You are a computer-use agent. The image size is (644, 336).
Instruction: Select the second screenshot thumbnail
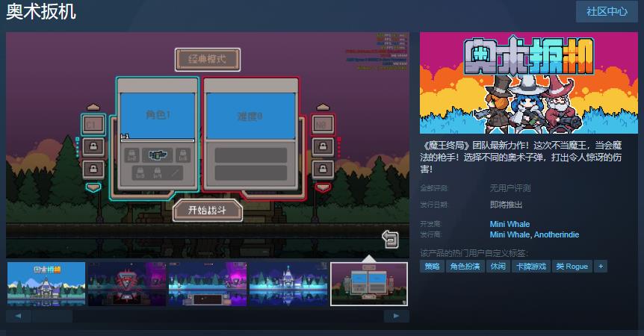(x=127, y=284)
